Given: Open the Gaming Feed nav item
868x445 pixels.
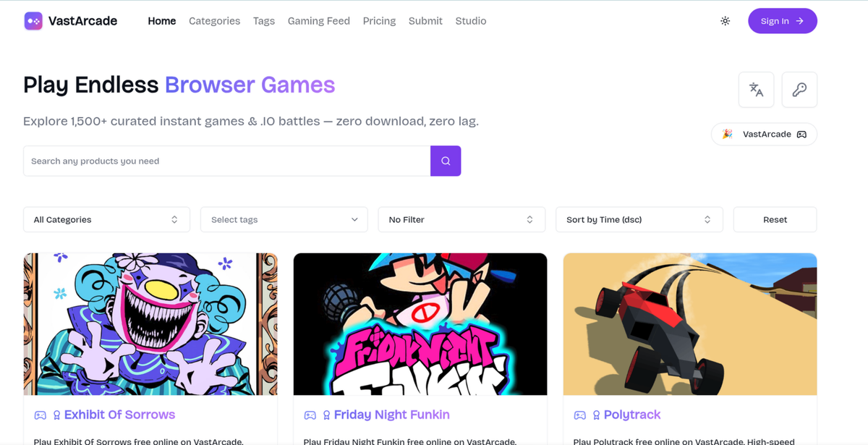Looking at the screenshot, I should coord(319,21).
